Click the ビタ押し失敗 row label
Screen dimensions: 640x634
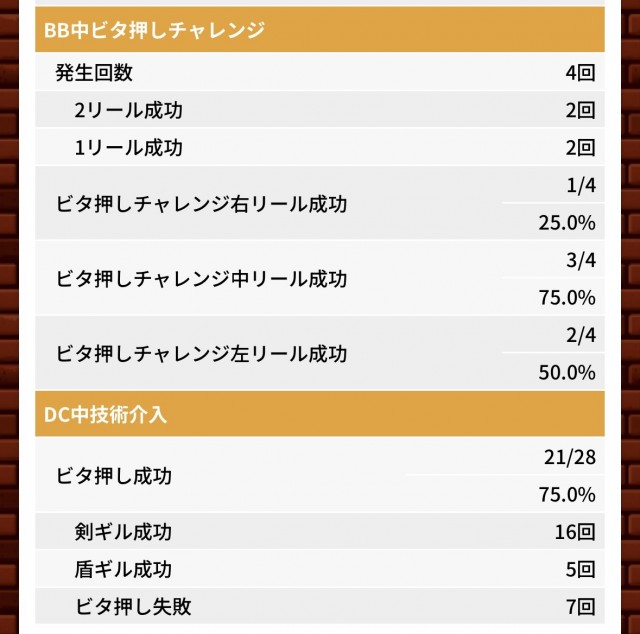(x=133, y=606)
